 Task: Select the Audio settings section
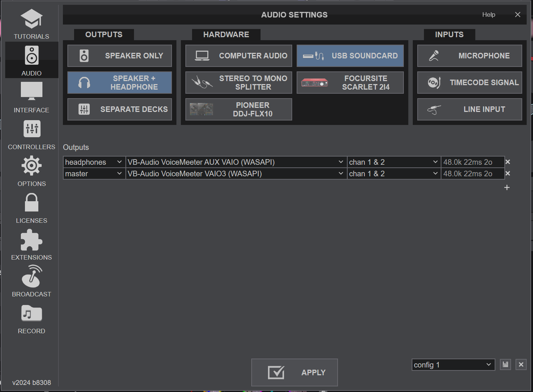(32, 60)
